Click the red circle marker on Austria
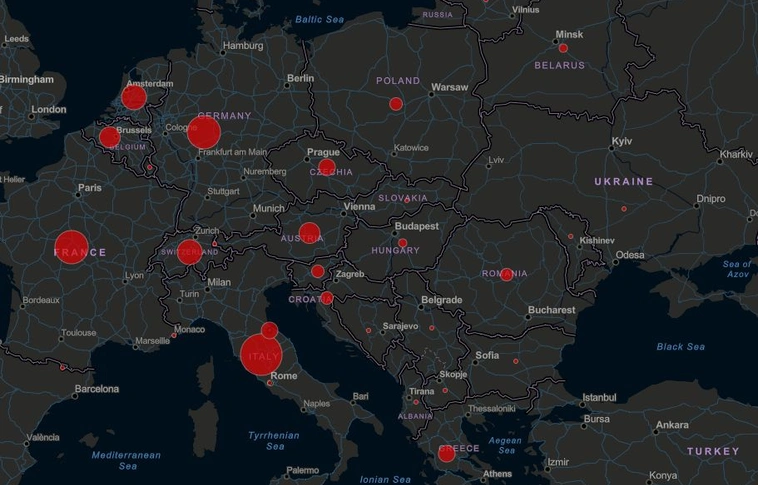The image size is (758, 485). (x=309, y=234)
